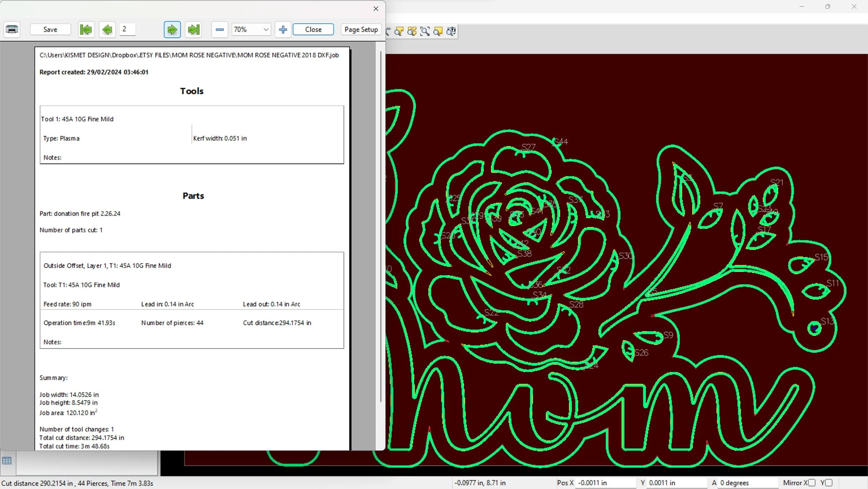Zoom in the report preview
The width and height of the screenshot is (868, 489).
[x=283, y=30]
